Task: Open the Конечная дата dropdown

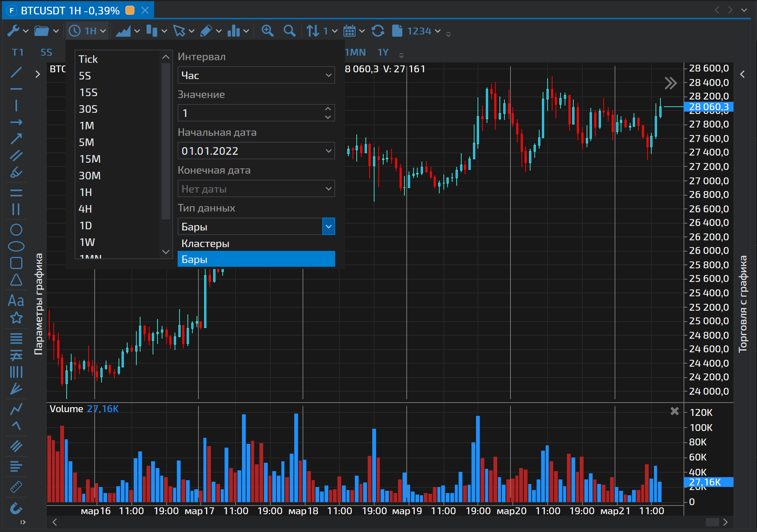Action: click(x=328, y=189)
